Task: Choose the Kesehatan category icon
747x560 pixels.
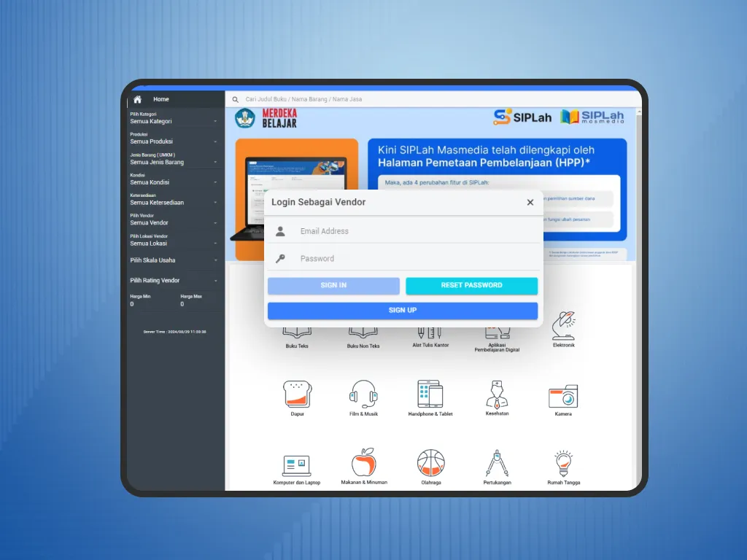Action: pos(497,394)
